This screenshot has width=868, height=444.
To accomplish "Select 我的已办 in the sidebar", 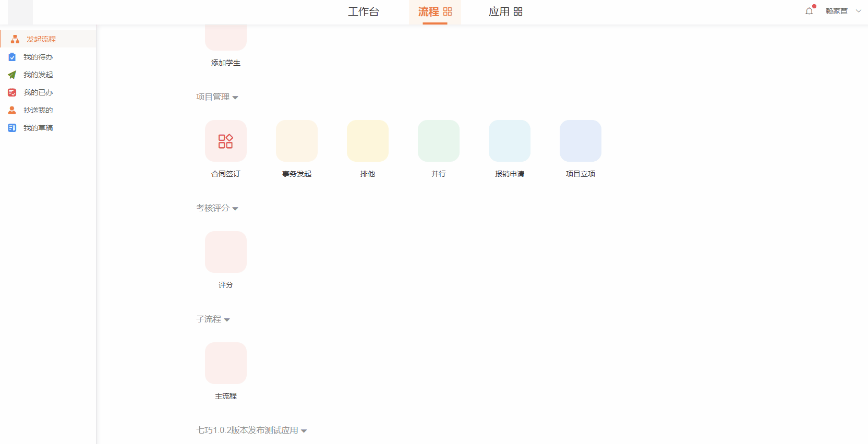I will click(48, 92).
